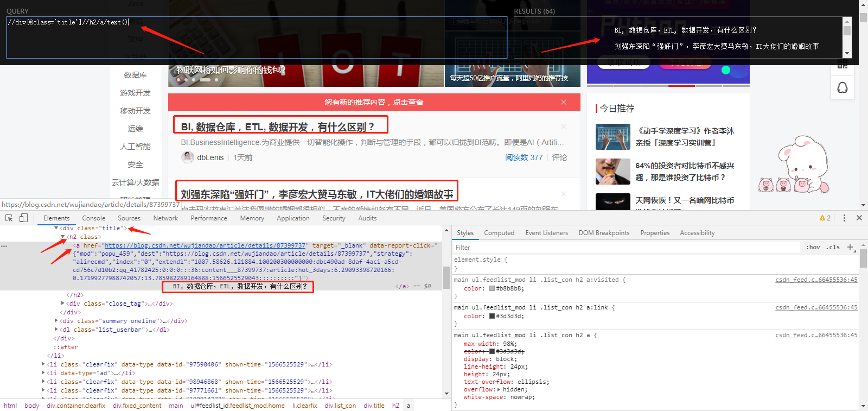The width and height of the screenshot is (868, 411).
Task: Select 人工智能 category in sidebar
Action: (135, 147)
